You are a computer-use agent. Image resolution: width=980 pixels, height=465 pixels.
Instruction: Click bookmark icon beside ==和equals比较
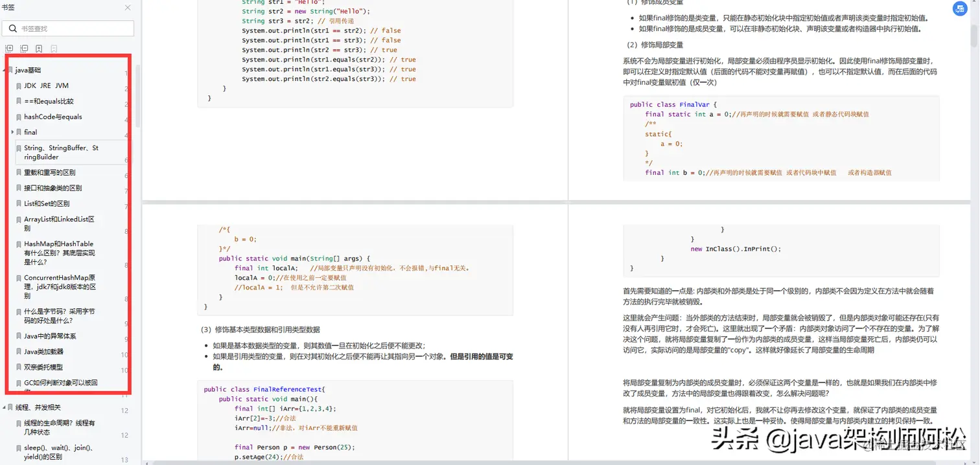pyautogui.click(x=19, y=101)
